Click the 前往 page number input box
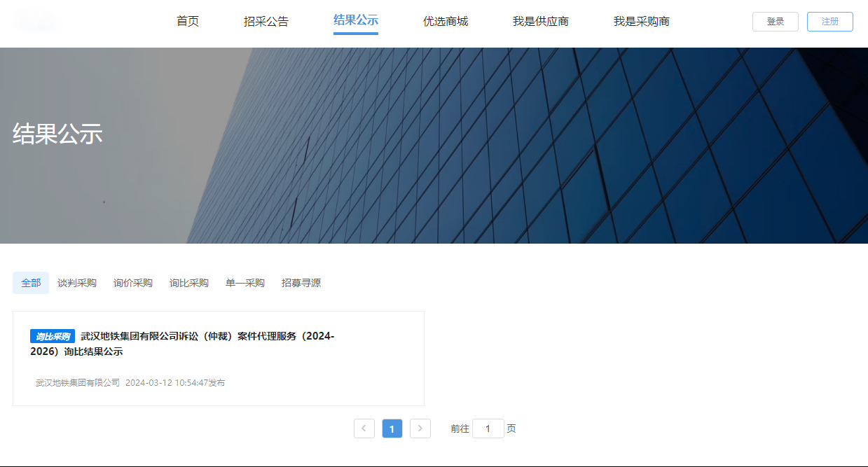This screenshot has width=868, height=467. 488,428
